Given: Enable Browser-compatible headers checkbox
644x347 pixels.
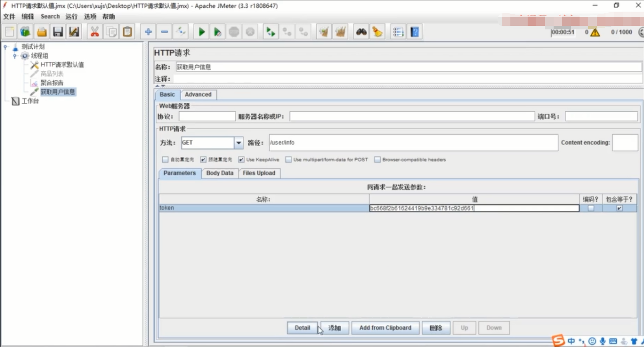Looking at the screenshot, I should pyautogui.click(x=378, y=159).
